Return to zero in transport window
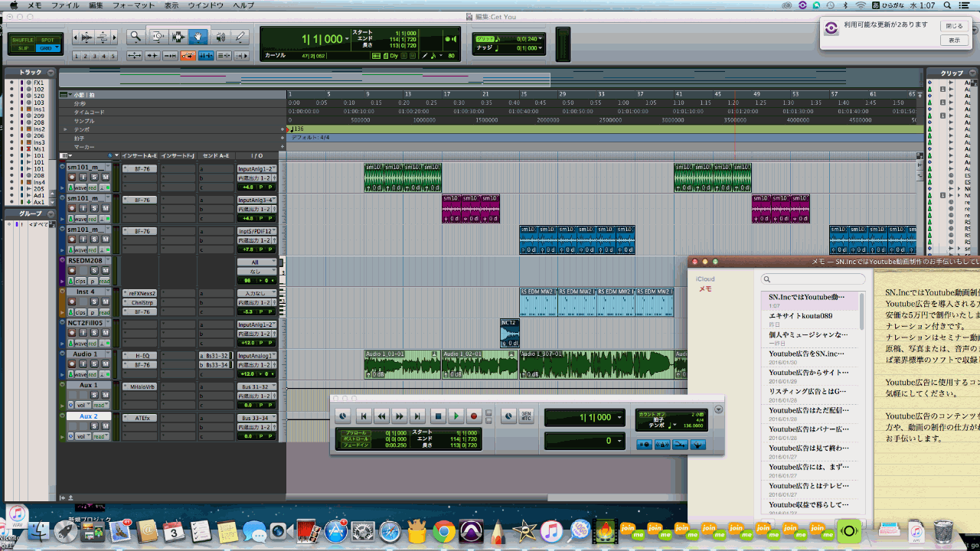 click(x=364, y=416)
